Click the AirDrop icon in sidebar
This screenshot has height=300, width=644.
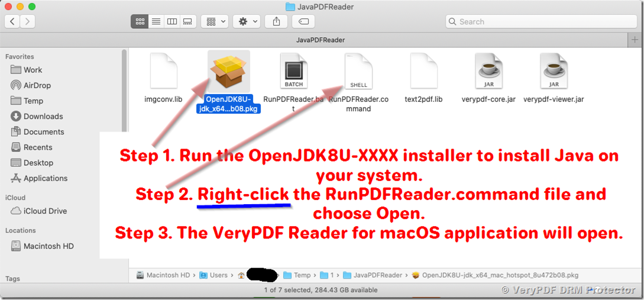pyautogui.click(x=15, y=85)
